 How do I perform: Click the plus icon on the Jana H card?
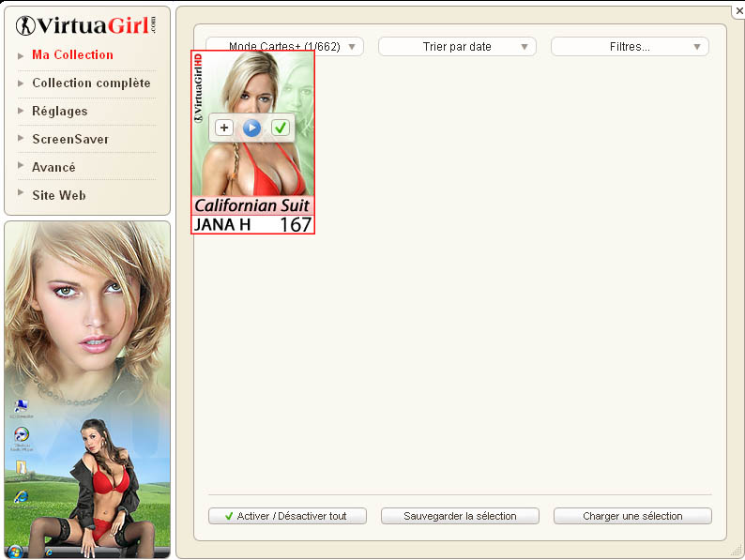[x=224, y=128]
